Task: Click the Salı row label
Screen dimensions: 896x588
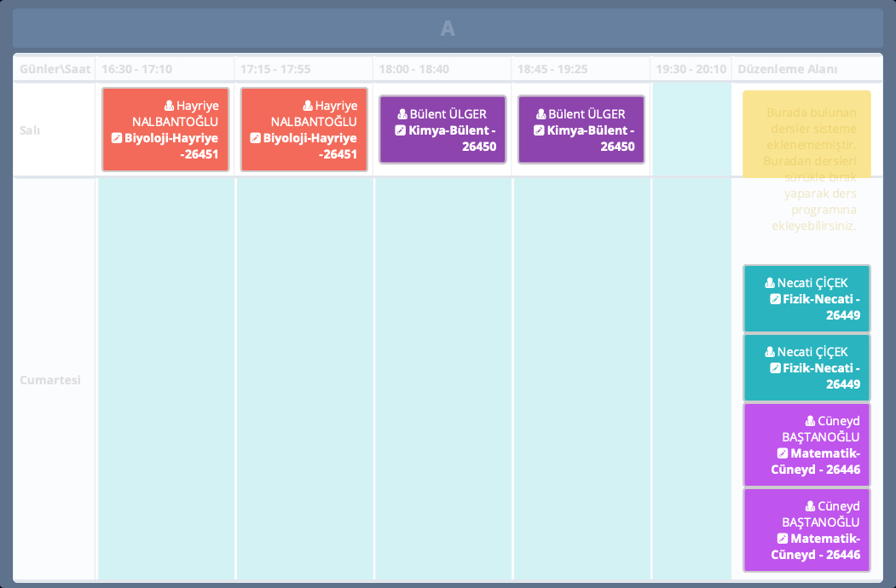Action: [31, 130]
